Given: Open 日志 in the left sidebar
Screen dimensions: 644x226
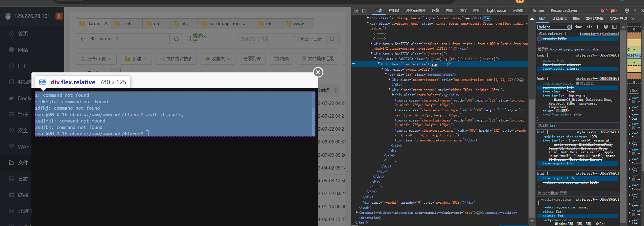Looking at the screenshot, I should point(23,179).
